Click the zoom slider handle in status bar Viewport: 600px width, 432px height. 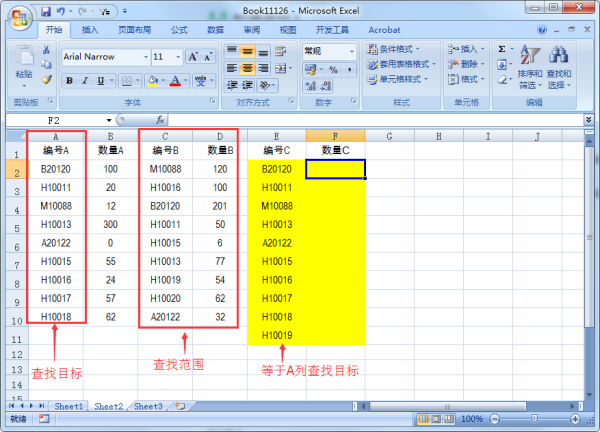537,418
